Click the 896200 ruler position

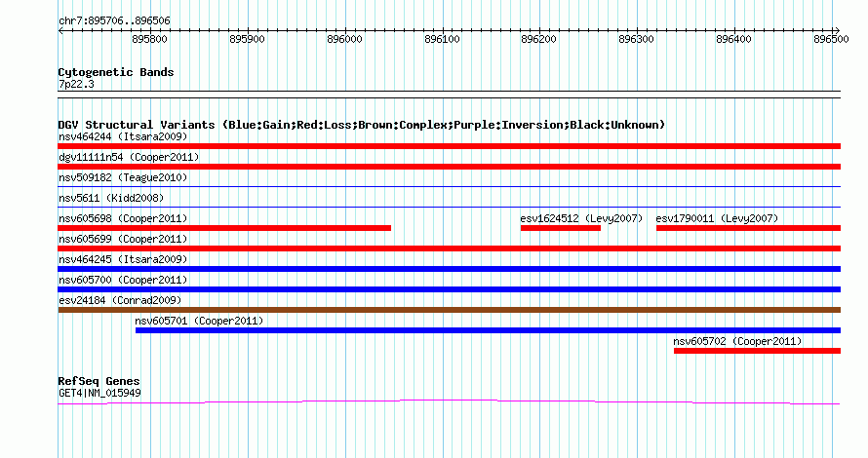[x=538, y=39]
